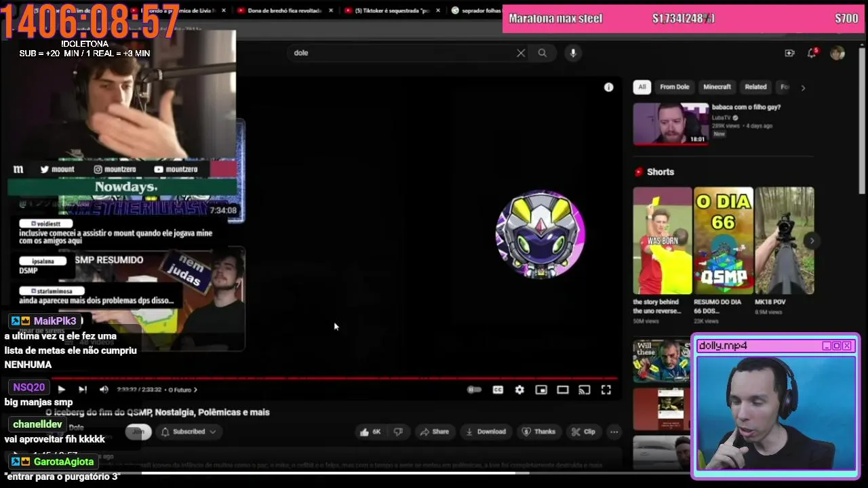Play the YouTube video
This screenshot has height=488, width=868.
click(61, 390)
